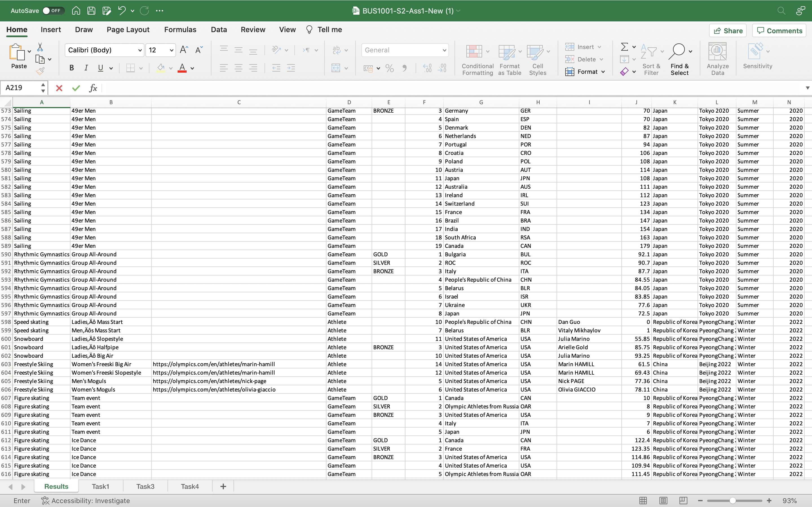This screenshot has width=812, height=507.
Task: Open the Task3 sheet tab
Action: [145, 486]
